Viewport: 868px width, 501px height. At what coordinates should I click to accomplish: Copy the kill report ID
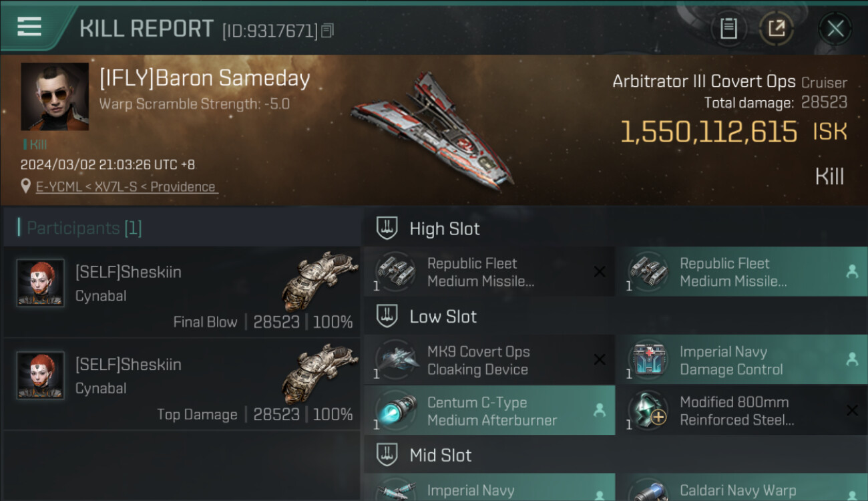(x=327, y=31)
